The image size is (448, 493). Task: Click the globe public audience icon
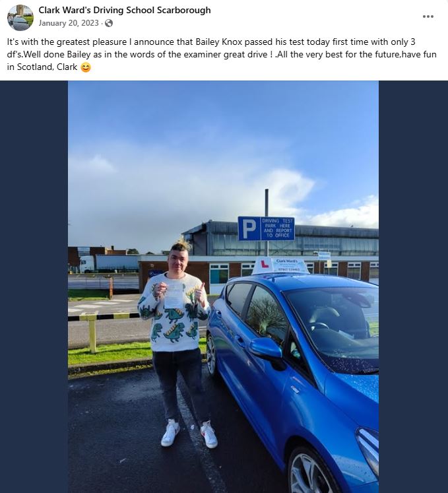[x=109, y=23]
